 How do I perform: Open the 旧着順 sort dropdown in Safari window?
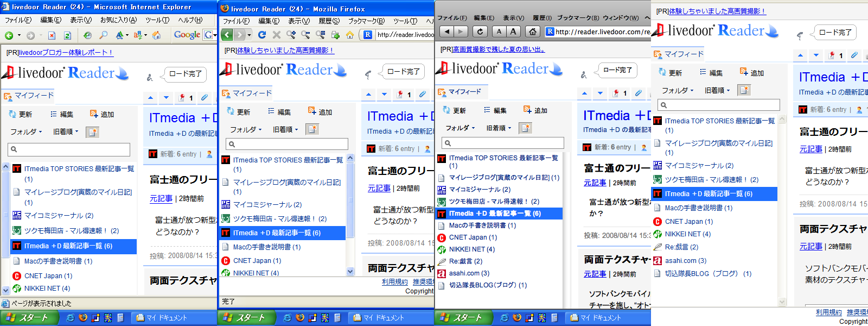(499, 128)
